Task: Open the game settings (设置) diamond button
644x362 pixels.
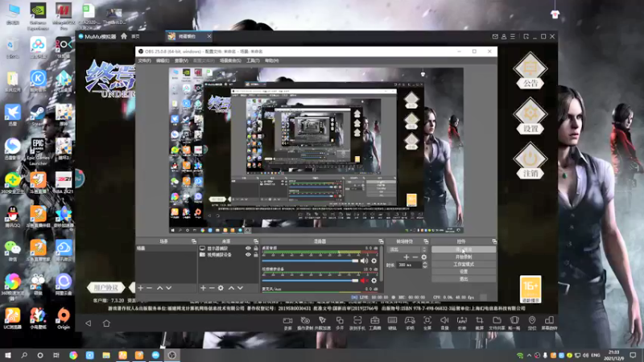Action: 530,116
